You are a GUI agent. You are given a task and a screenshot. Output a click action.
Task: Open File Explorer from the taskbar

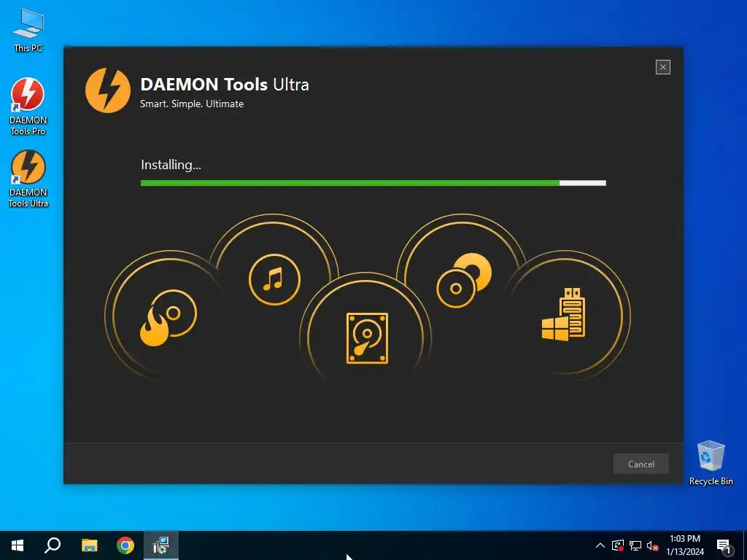tap(89, 545)
